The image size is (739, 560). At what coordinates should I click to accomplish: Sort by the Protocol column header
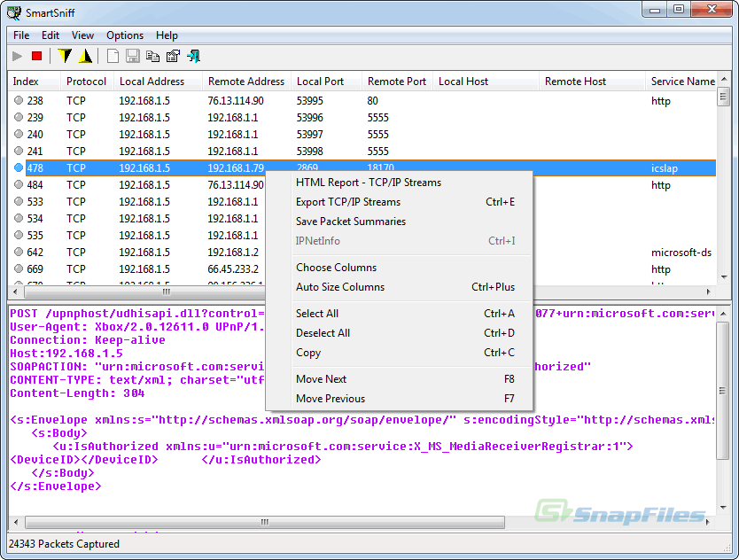pos(86,82)
